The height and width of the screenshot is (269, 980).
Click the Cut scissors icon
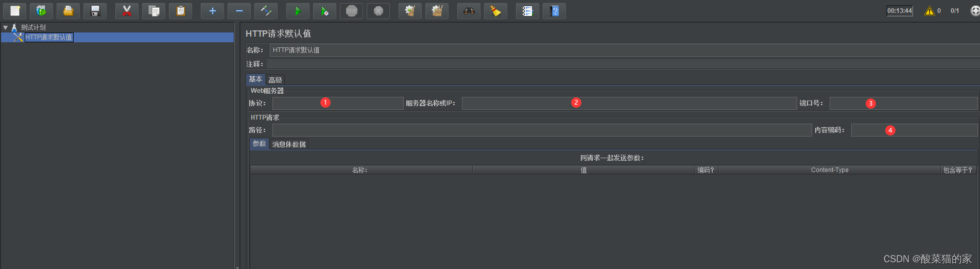tap(127, 11)
